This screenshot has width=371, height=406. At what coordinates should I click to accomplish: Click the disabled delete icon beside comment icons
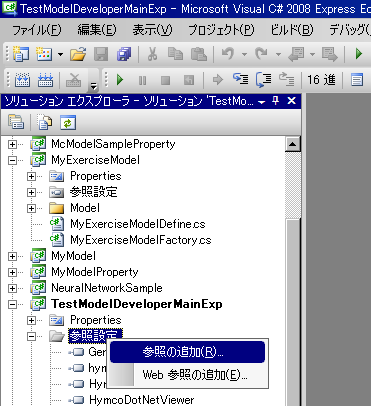pyautogui.click(x=74, y=80)
